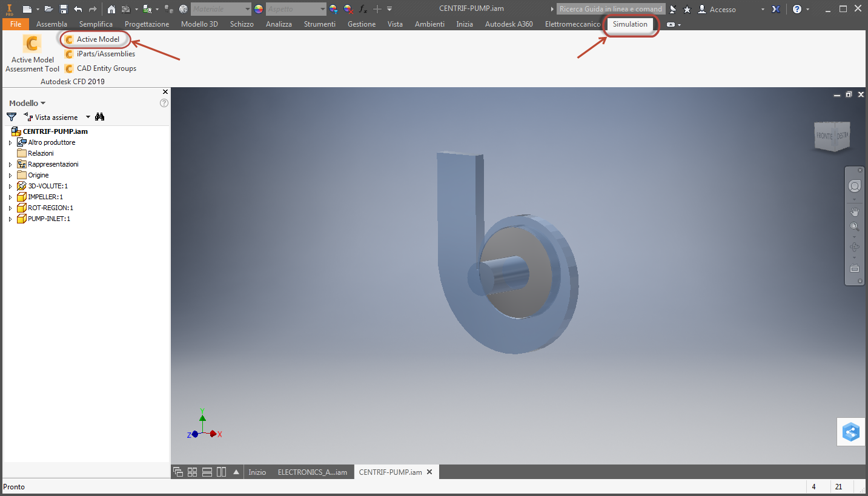
Task: Expand the 3D-VOLUTE:1 component
Action: (10, 186)
